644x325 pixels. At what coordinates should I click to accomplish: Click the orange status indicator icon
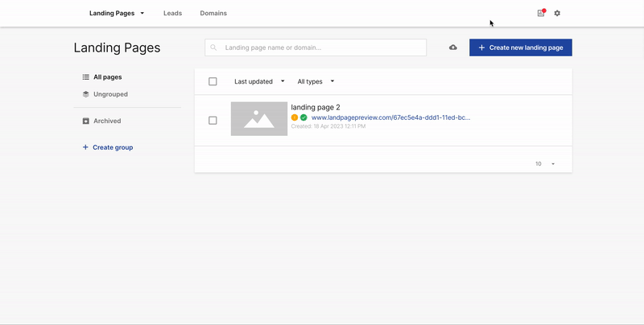(295, 117)
